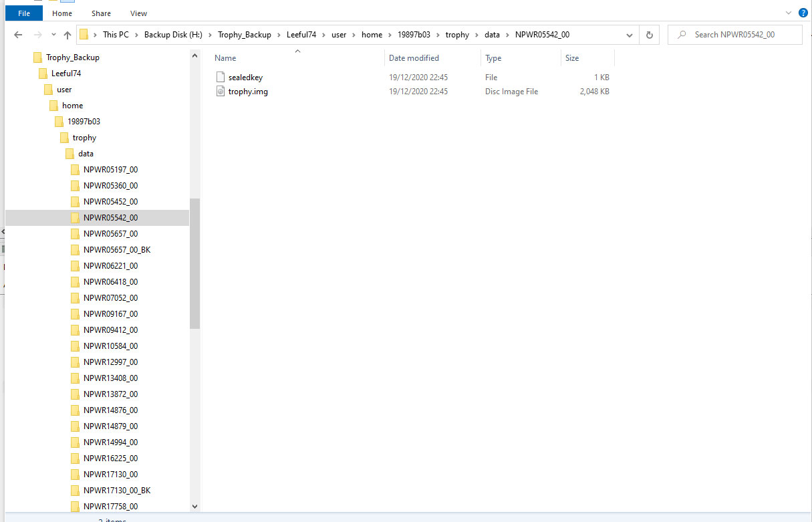This screenshot has height=522, width=812.
Task: Click Leeful74 in the breadcrumb path
Action: pos(301,35)
